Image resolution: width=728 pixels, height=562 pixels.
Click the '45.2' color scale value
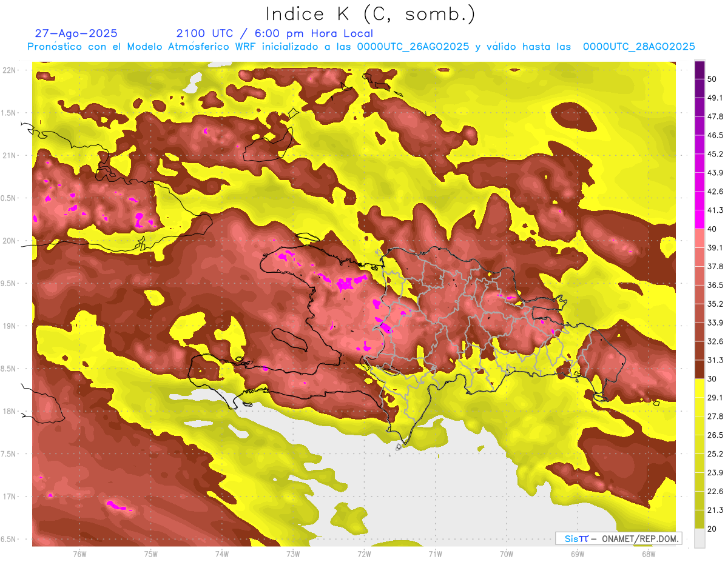coord(715,154)
